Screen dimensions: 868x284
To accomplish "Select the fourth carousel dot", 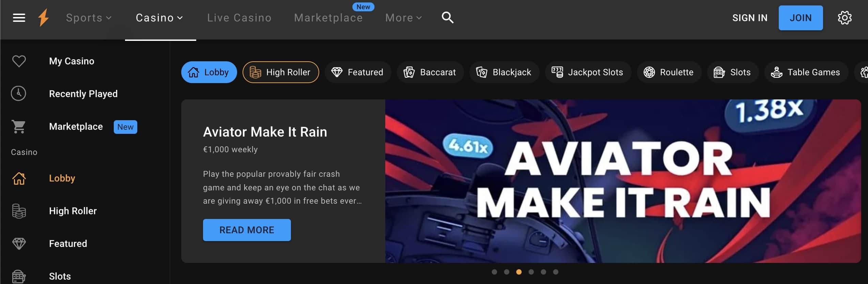I will [x=531, y=272].
